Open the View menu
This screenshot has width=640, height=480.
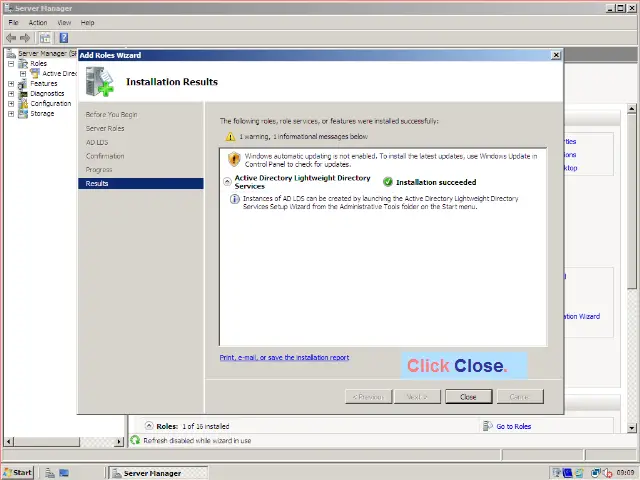tap(64, 22)
